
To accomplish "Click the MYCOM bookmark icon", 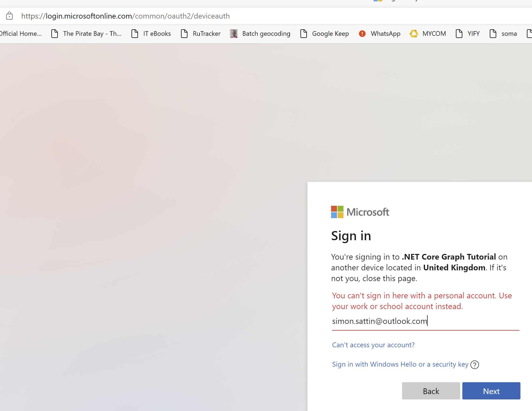I will click(x=414, y=34).
